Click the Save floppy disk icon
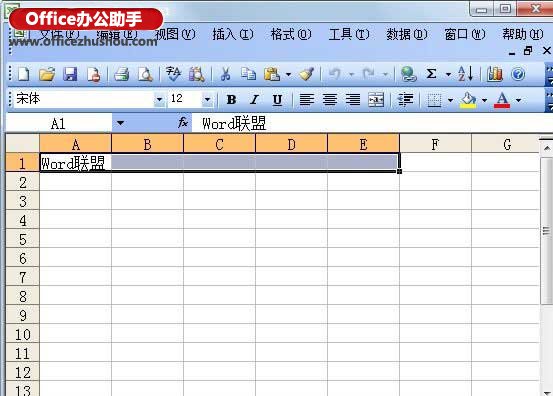Image resolution: width=553 pixels, height=396 pixels. click(70, 74)
